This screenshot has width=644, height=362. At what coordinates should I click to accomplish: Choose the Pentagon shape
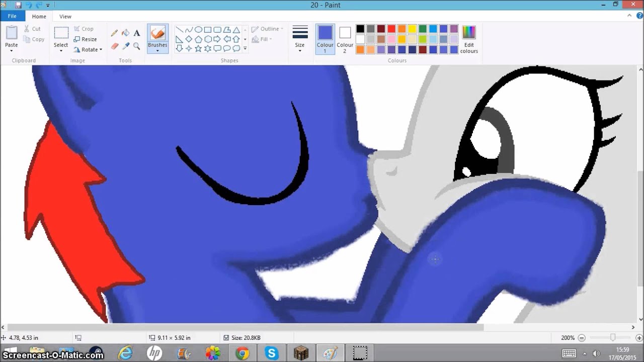tap(198, 39)
